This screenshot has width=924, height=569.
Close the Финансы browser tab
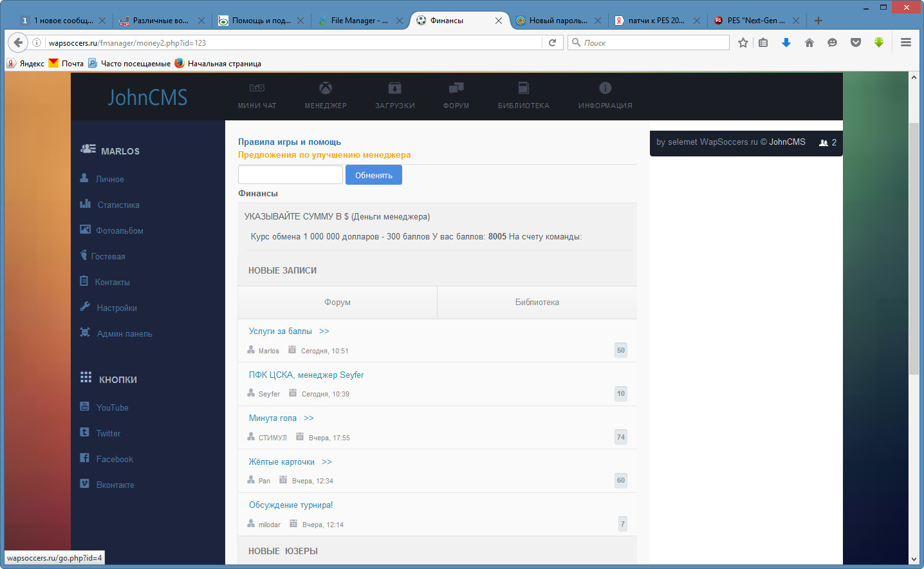pyautogui.click(x=499, y=21)
